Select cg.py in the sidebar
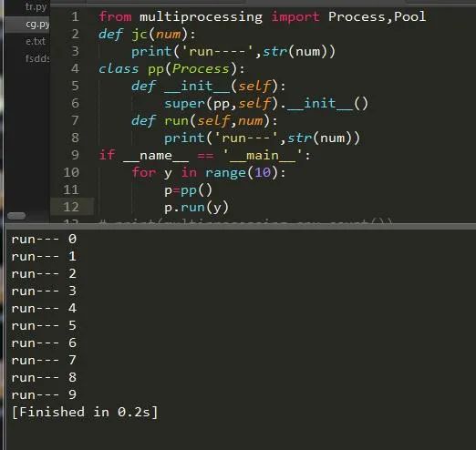The height and width of the screenshot is (450, 476). click(x=37, y=24)
